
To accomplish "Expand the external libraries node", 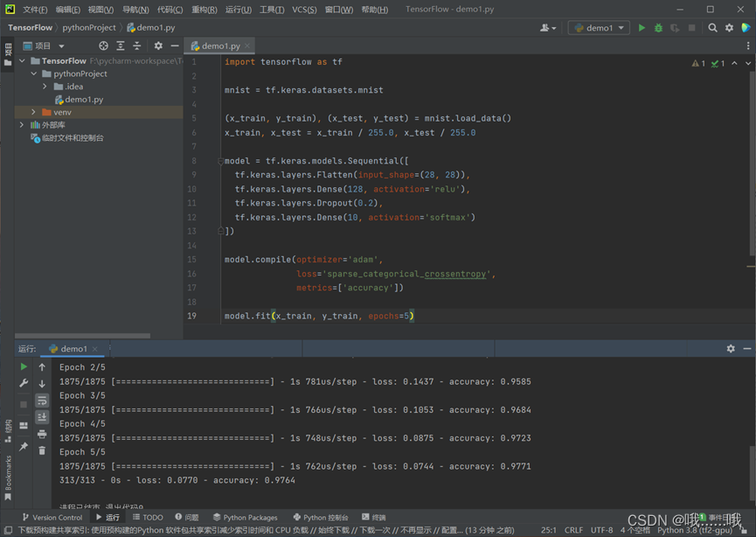I will 22,125.
